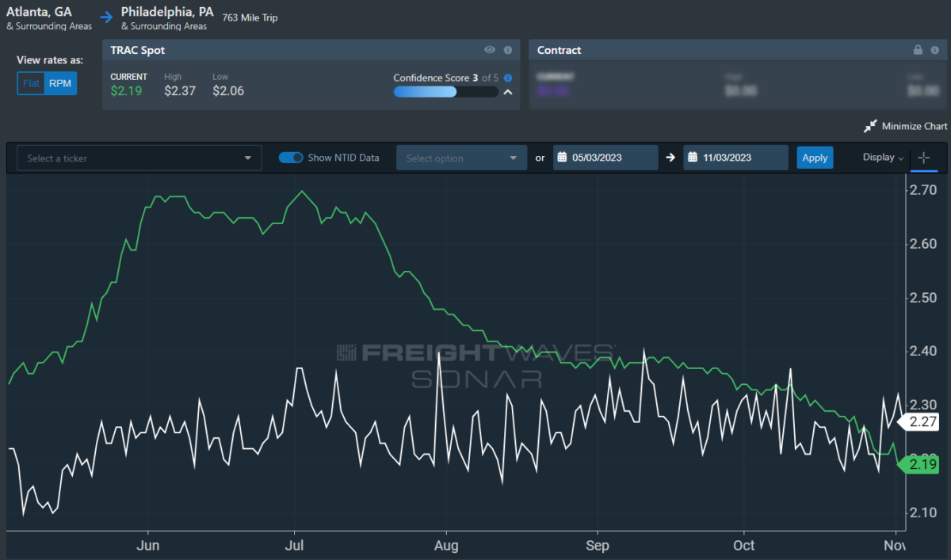Click the Contract panel lock icon

pyautogui.click(x=918, y=50)
